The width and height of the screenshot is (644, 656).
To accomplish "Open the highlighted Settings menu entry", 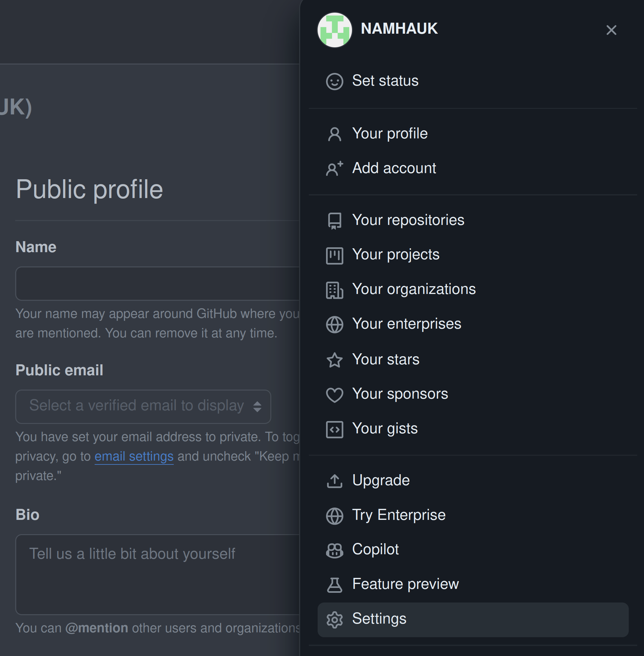I will [473, 620].
